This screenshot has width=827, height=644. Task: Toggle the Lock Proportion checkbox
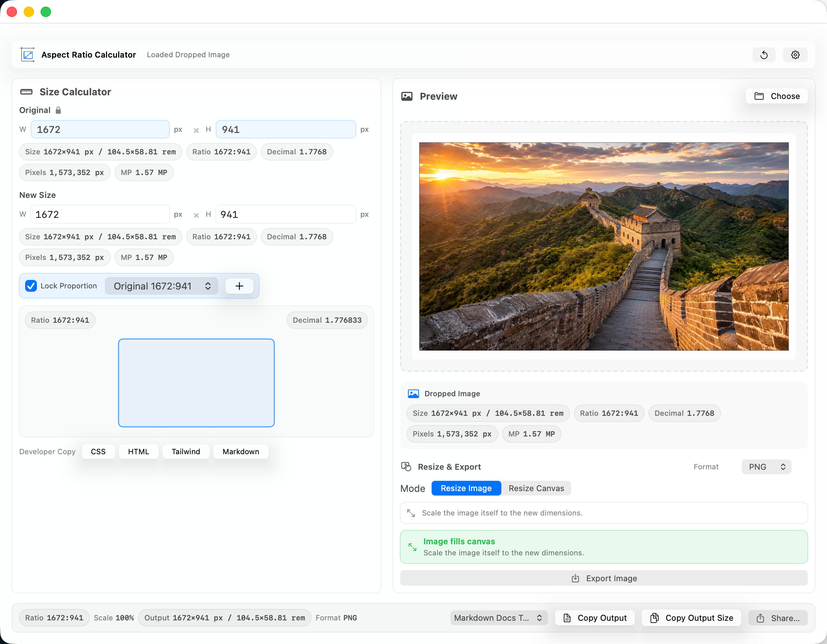[31, 286]
